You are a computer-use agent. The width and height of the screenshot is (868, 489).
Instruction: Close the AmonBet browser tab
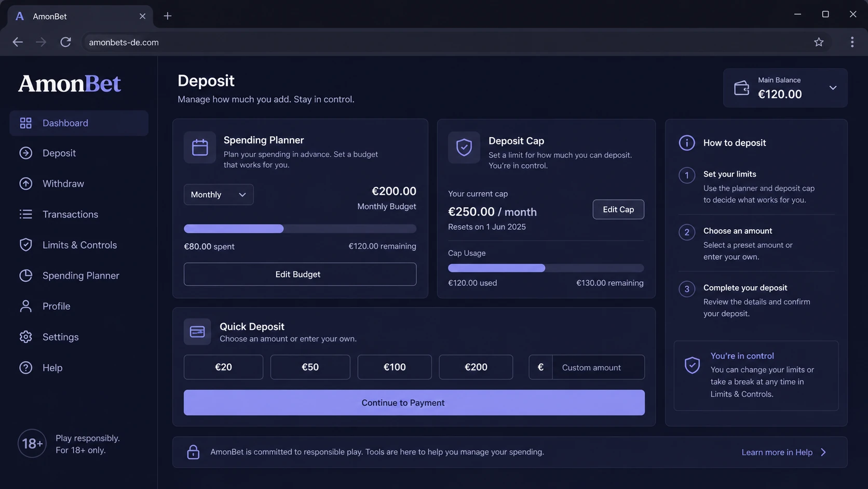pos(142,16)
